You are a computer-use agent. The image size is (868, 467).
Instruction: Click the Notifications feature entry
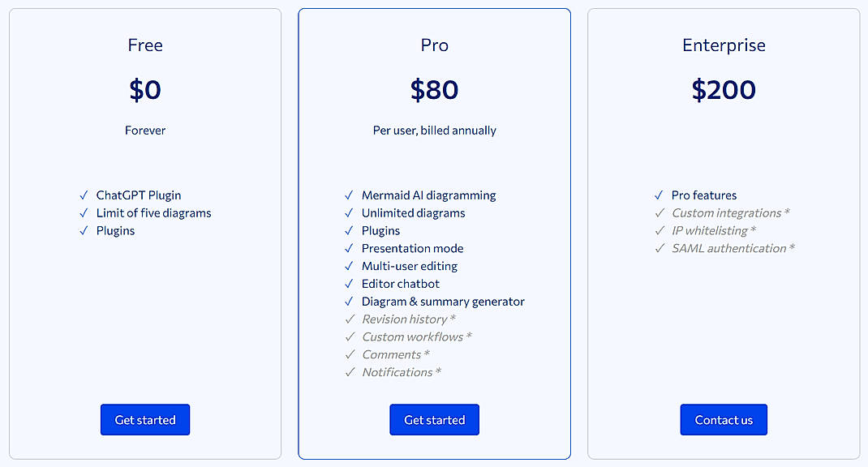[x=399, y=371]
